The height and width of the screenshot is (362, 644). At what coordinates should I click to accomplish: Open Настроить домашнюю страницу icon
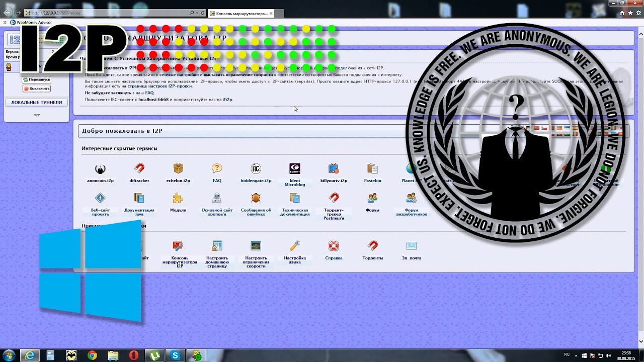click(x=217, y=246)
